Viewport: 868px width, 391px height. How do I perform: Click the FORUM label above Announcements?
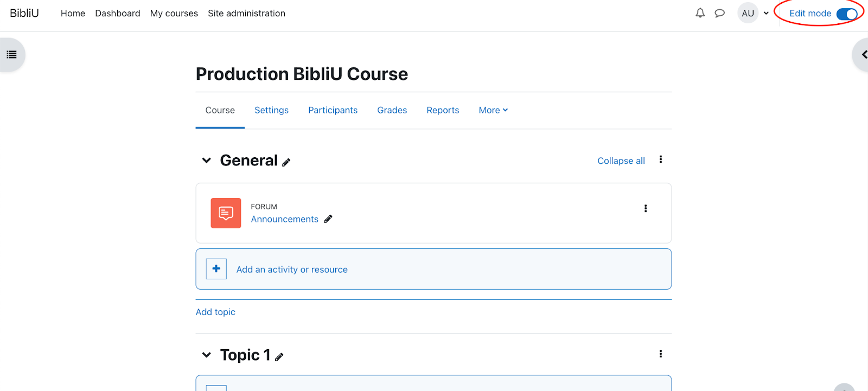(x=264, y=207)
